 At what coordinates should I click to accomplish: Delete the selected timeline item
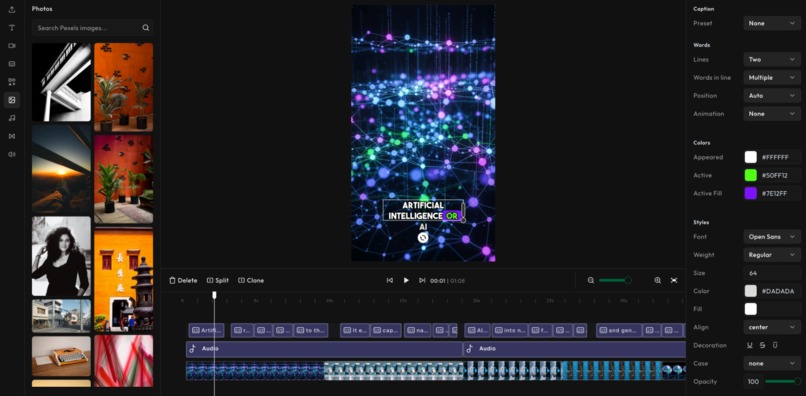[183, 280]
